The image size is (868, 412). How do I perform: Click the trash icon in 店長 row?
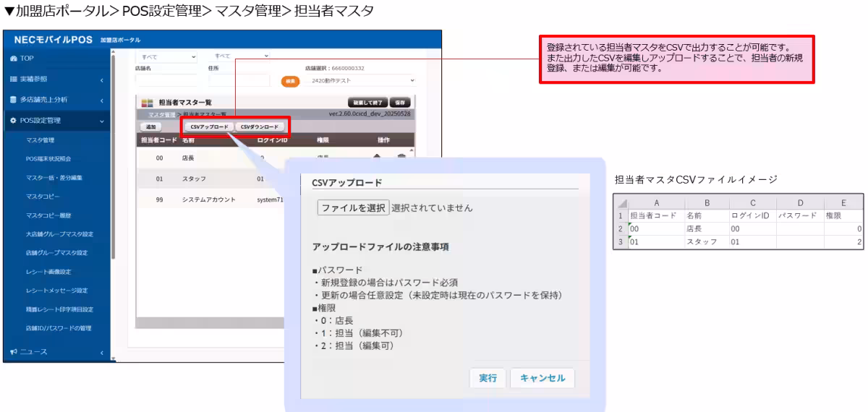click(401, 158)
